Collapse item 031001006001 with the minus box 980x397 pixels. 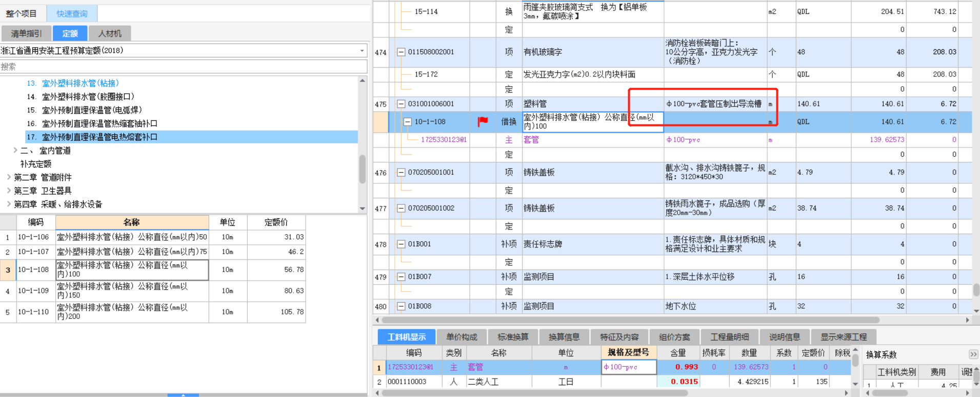(x=401, y=103)
